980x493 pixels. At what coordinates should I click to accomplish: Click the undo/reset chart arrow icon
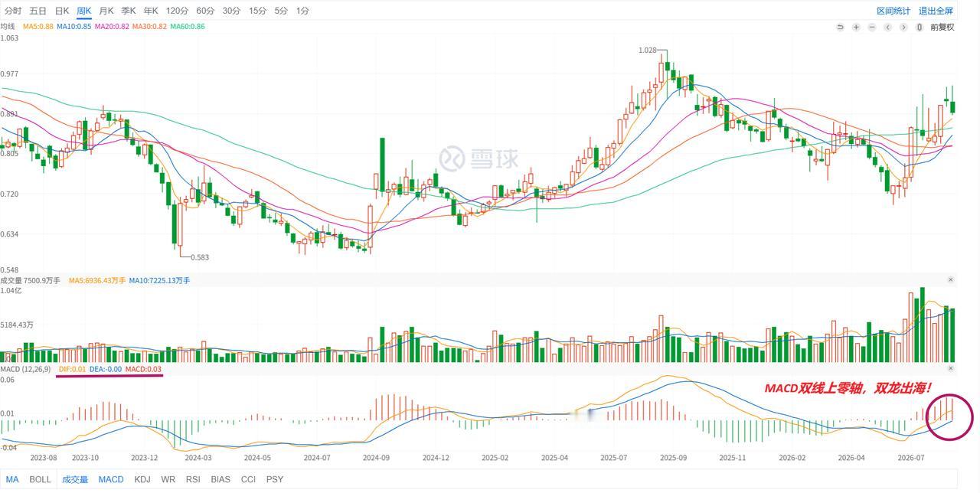click(x=840, y=27)
